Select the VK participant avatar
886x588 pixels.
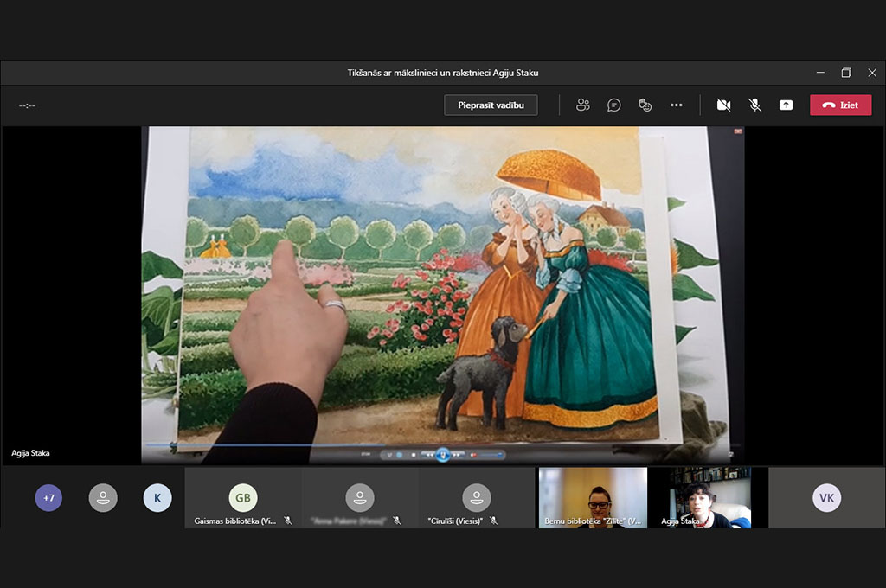(x=826, y=497)
